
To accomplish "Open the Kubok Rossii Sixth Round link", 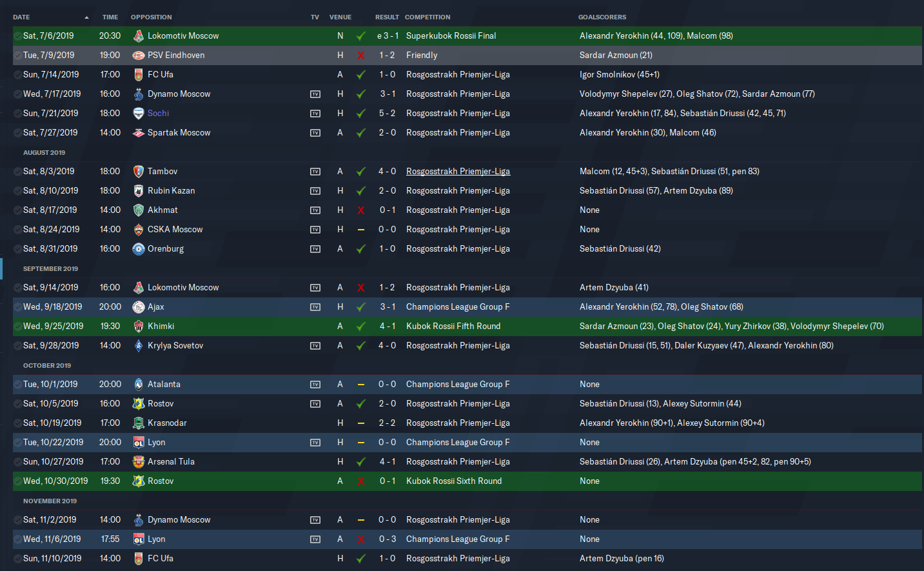I will 454,481.
